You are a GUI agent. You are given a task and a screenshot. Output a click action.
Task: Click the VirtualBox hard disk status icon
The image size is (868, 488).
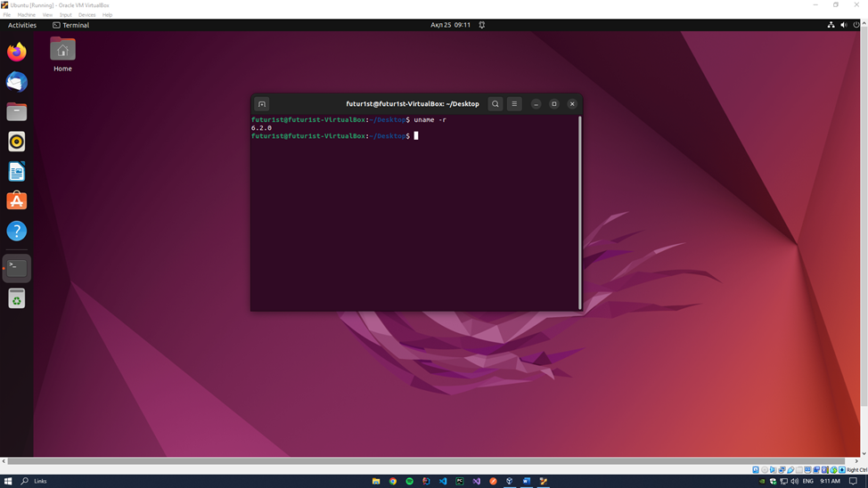click(756, 469)
